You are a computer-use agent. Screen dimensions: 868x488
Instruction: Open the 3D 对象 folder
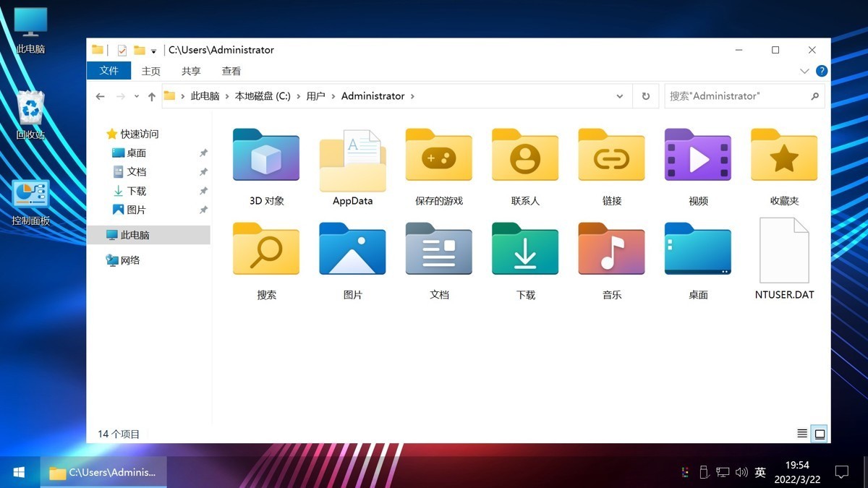[x=265, y=155]
